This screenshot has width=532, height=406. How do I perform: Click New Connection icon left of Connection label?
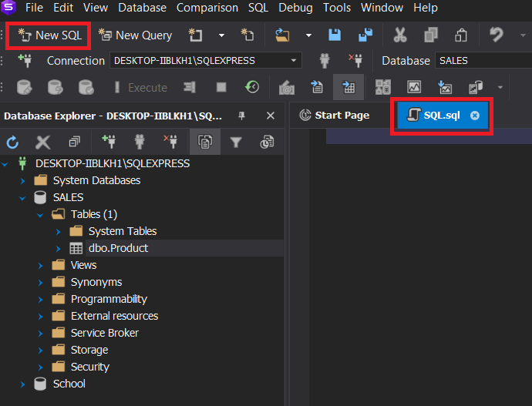[x=25, y=61]
